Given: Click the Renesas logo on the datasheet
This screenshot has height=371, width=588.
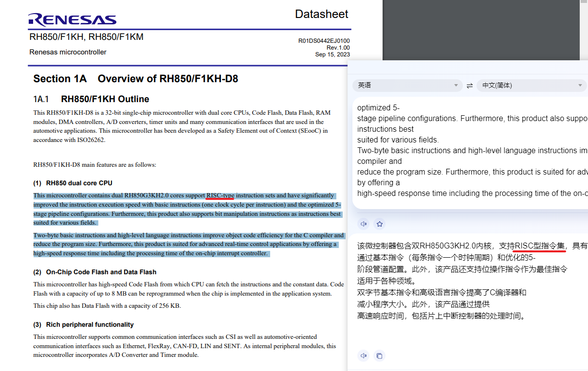Looking at the screenshot, I should click(x=73, y=19).
